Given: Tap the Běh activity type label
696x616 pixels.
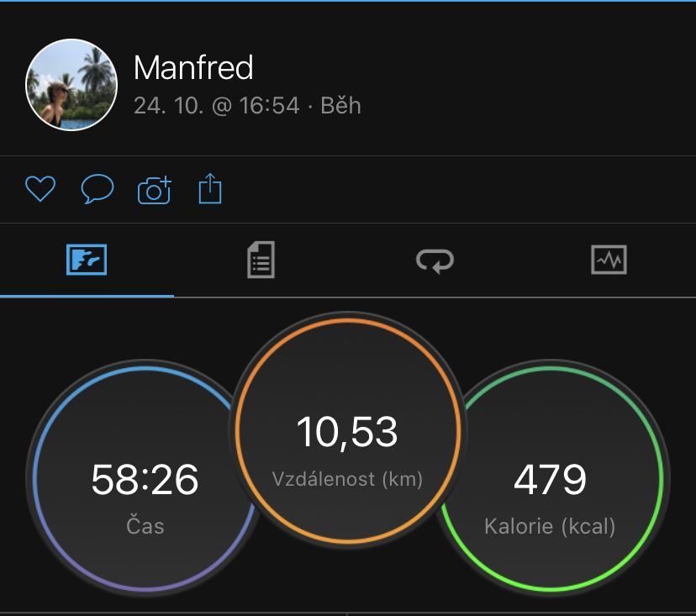Looking at the screenshot, I should coord(341,106).
